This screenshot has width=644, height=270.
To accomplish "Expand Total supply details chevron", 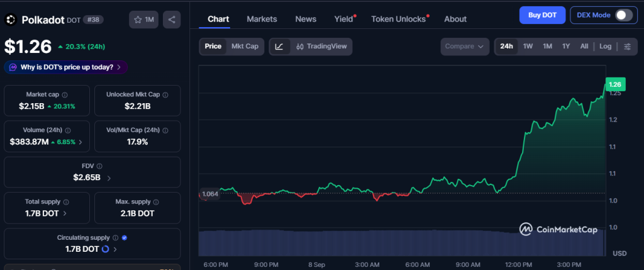I will (65, 214).
